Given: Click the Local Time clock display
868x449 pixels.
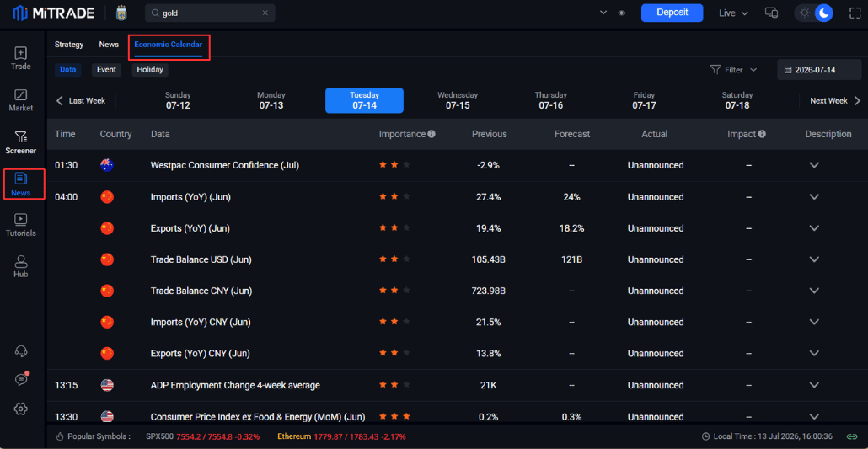Looking at the screenshot, I should (767, 436).
